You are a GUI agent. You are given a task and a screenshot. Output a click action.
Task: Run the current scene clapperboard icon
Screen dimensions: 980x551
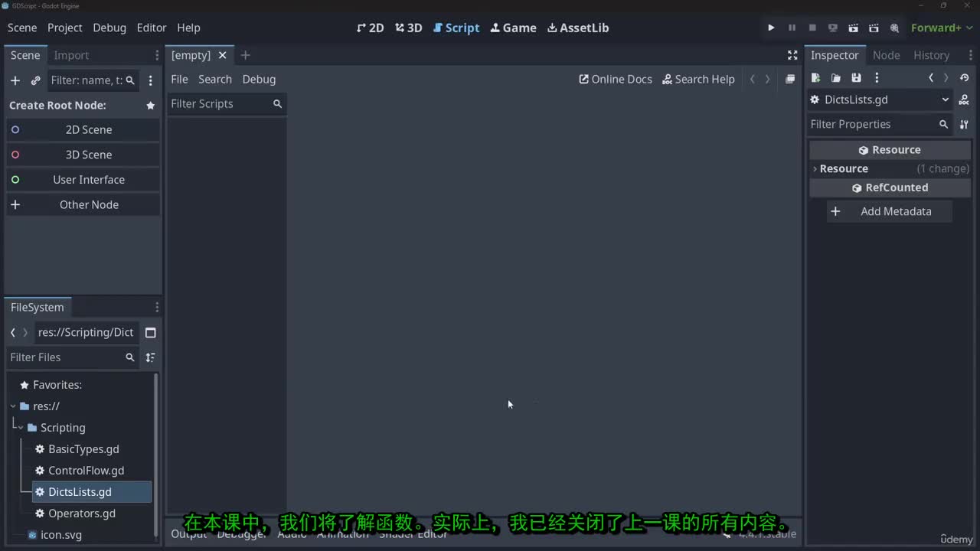click(853, 28)
